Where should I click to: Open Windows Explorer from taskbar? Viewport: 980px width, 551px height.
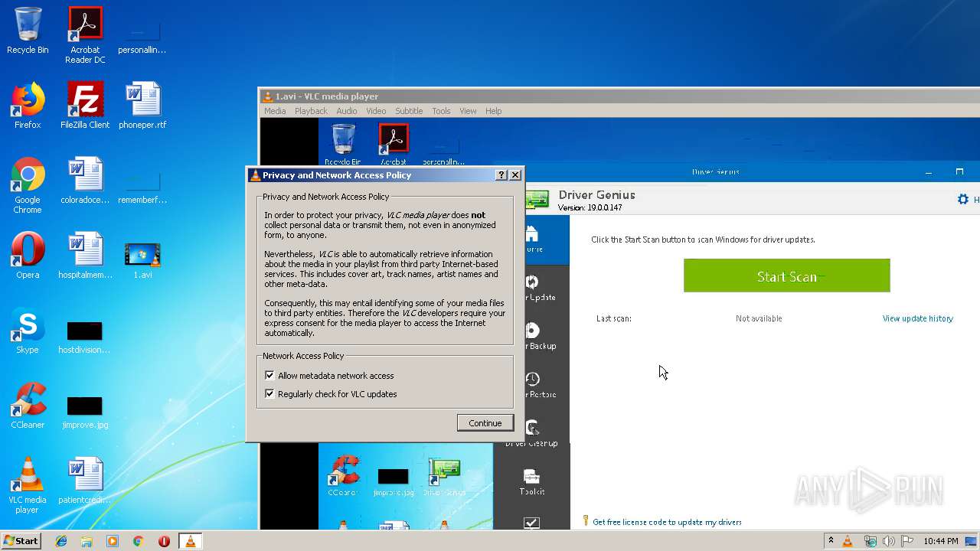(x=87, y=541)
